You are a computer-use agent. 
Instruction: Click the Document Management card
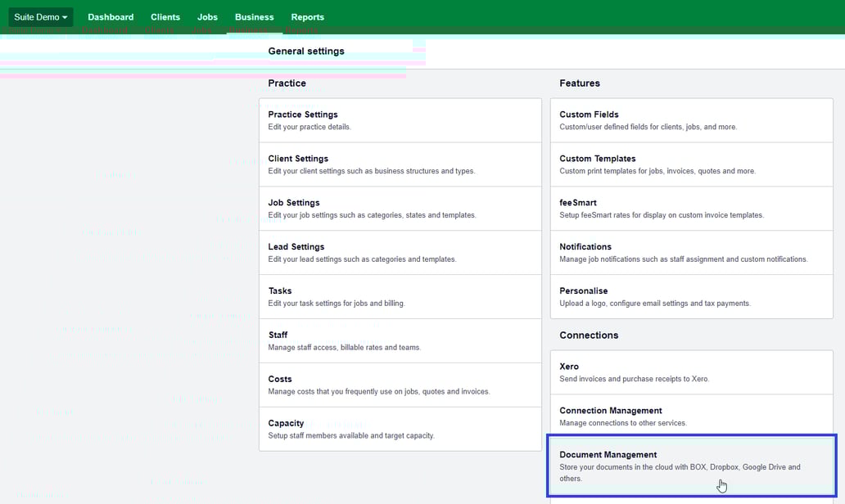691,466
